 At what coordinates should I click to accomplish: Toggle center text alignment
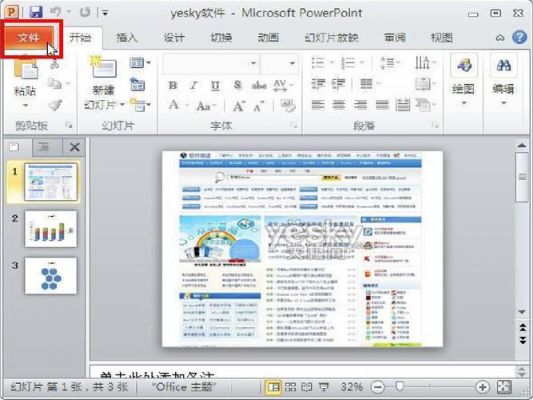[339, 105]
